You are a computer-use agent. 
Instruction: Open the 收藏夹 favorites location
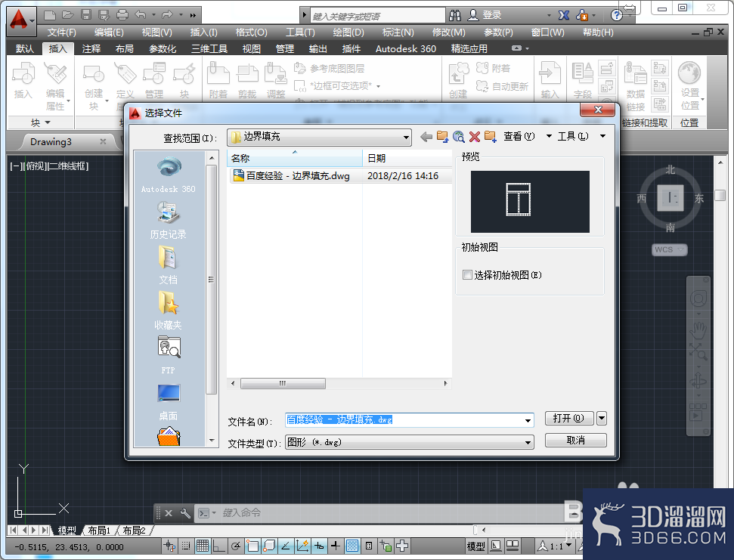point(168,311)
